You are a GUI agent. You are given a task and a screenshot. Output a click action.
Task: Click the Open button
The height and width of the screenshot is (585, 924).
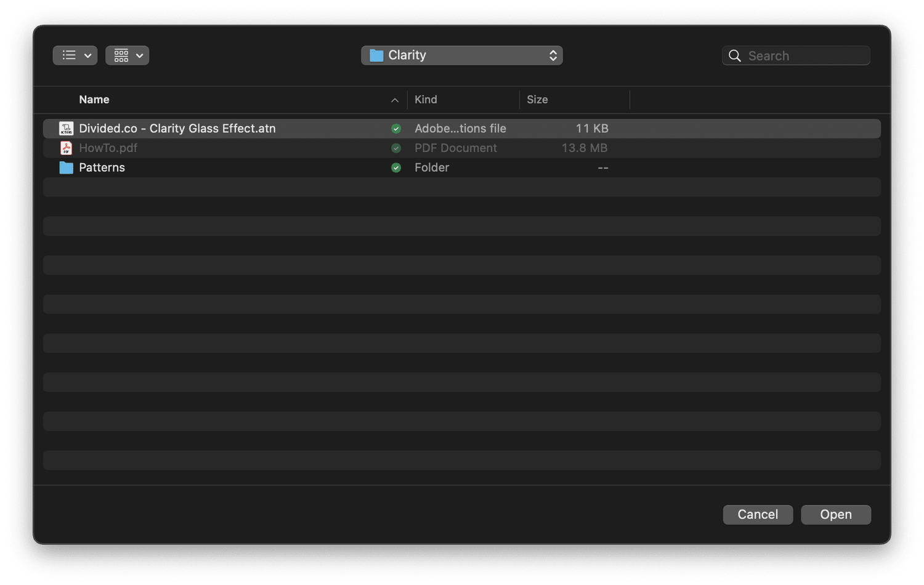[836, 515]
